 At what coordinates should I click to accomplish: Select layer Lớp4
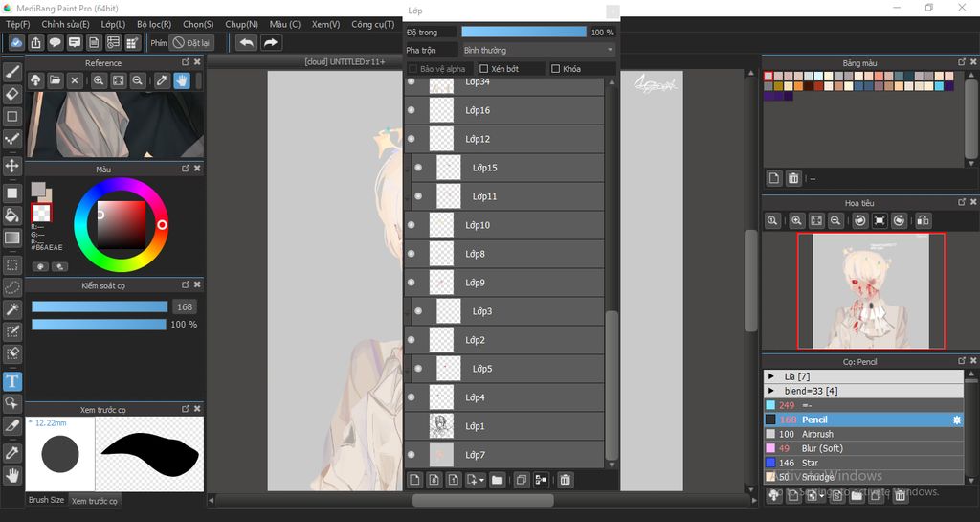(504, 397)
